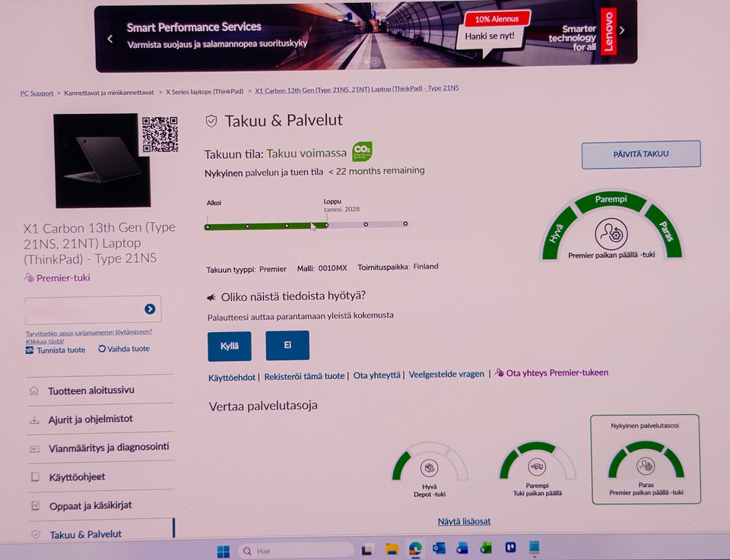The width and height of the screenshot is (730, 560).
Task: Click 'Vaihda tuote' change product link
Action: click(124, 349)
